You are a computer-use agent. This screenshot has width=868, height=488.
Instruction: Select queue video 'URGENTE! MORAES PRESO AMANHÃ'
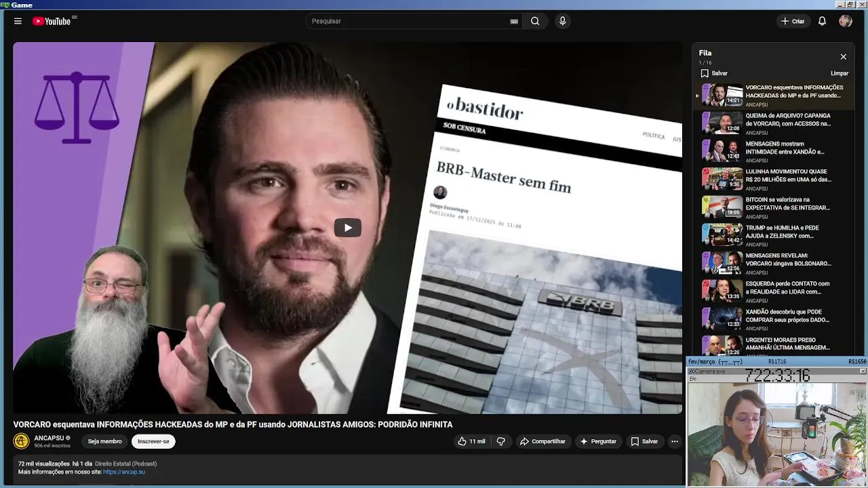(773, 344)
